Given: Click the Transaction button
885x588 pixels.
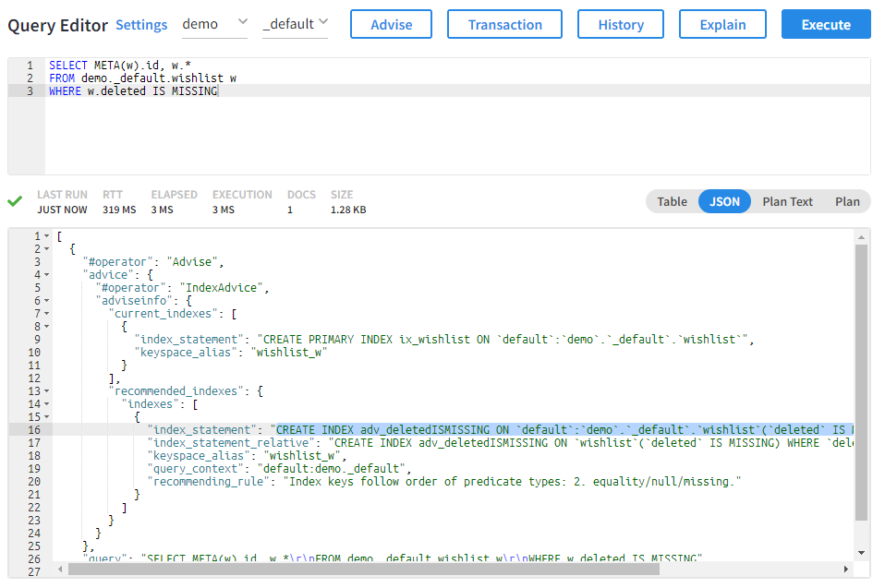Looking at the screenshot, I should (504, 25).
